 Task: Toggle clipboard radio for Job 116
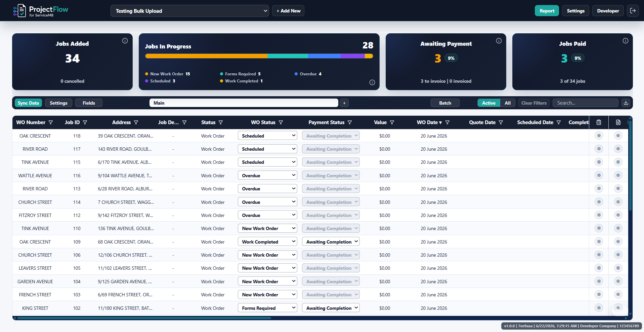(x=599, y=175)
